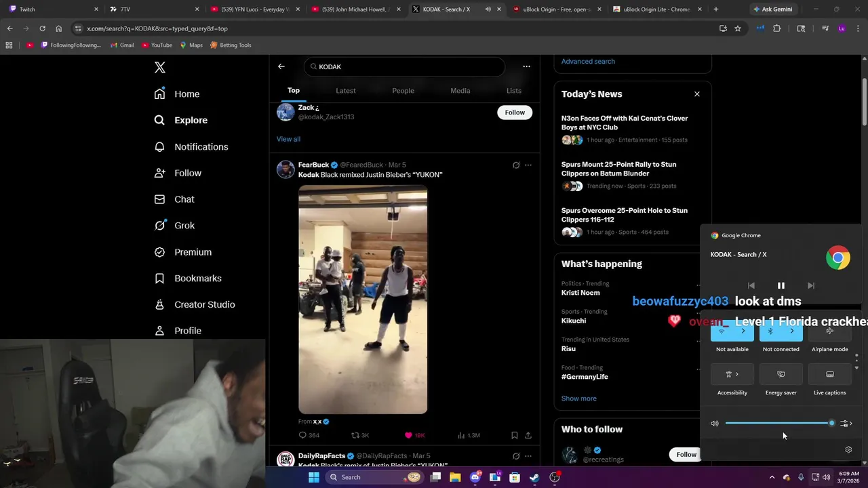Switch to the People tab
The image size is (868, 488).
coord(403,91)
